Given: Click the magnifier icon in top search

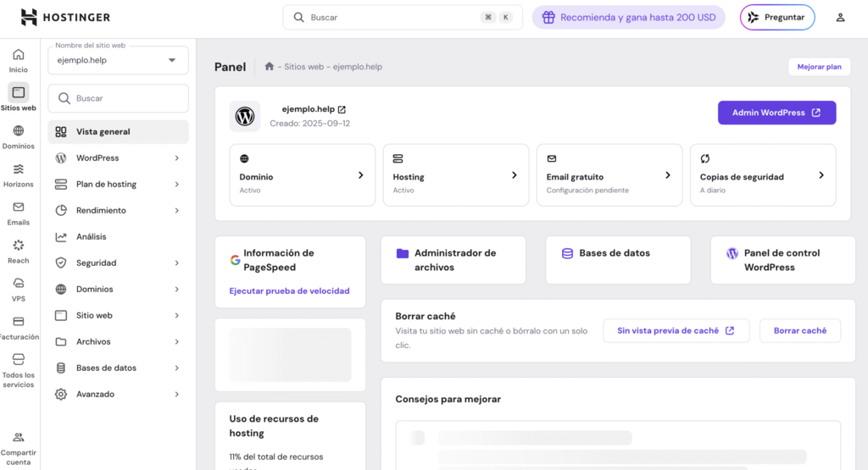Looking at the screenshot, I should [298, 17].
